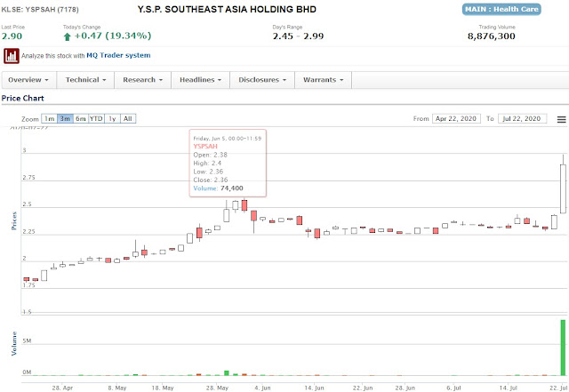569x392 pixels.
Task: Click the Price Chart heading
Action: coord(22,99)
